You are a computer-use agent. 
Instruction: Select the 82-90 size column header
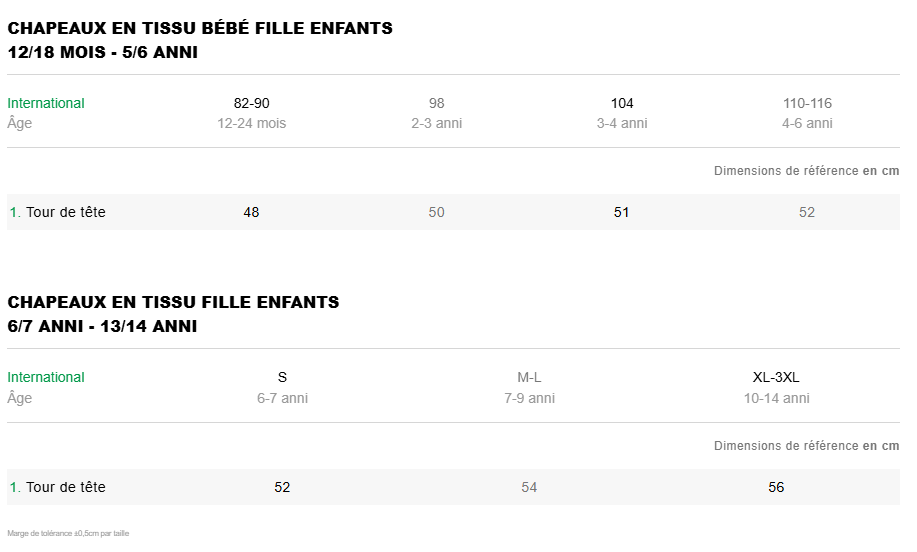coord(251,103)
